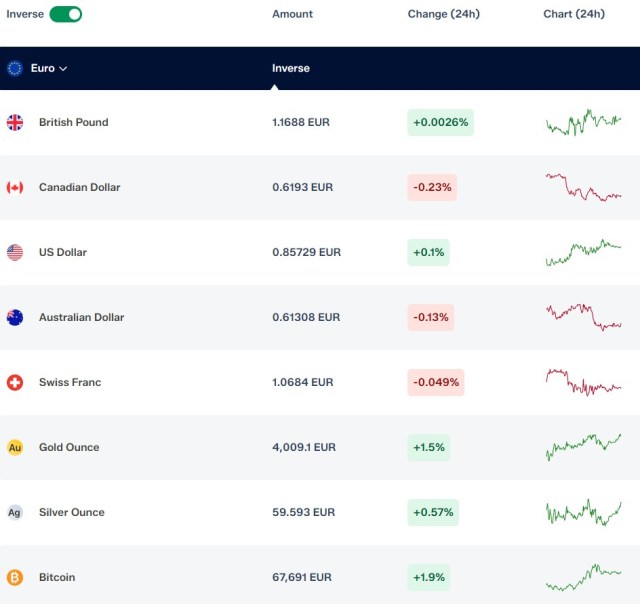Screen dimensions: 640x604
Task: Click the Bitcoin logo icon
Action: tap(15, 577)
